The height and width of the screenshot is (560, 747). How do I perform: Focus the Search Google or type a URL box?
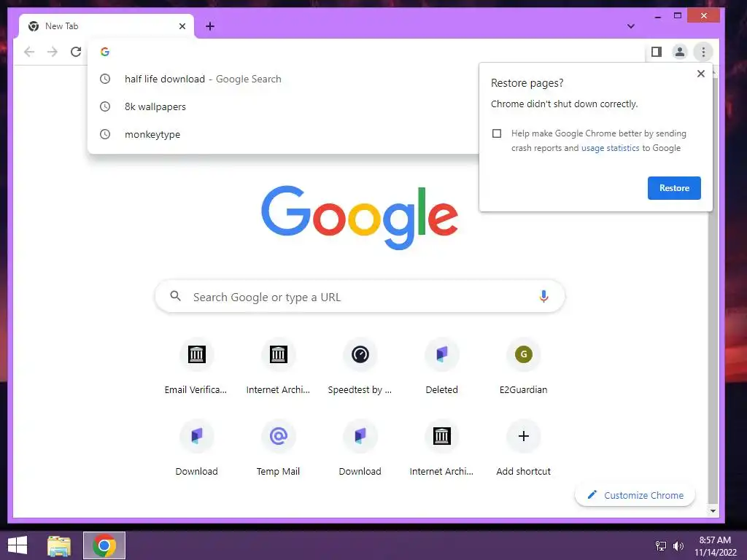pyautogui.click(x=360, y=297)
